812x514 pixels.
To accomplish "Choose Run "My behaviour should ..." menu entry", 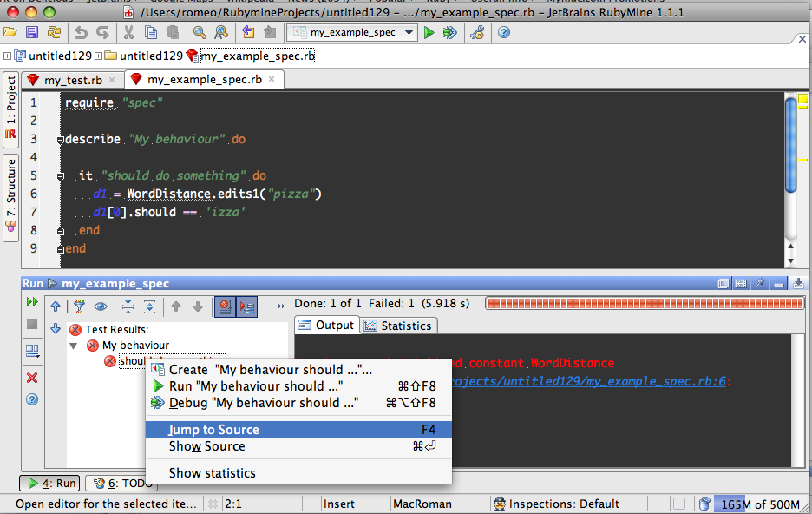I will (x=298, y=386).
